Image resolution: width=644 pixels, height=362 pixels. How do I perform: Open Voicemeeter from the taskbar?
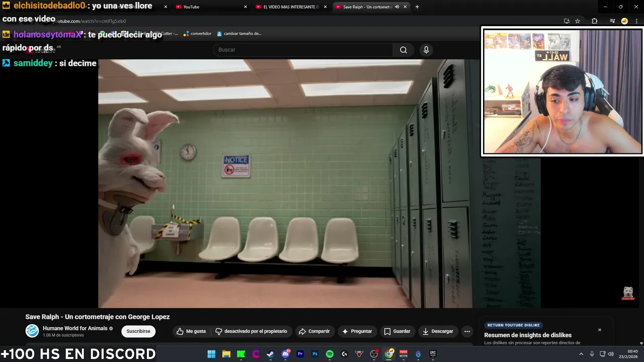pos(403,354)
